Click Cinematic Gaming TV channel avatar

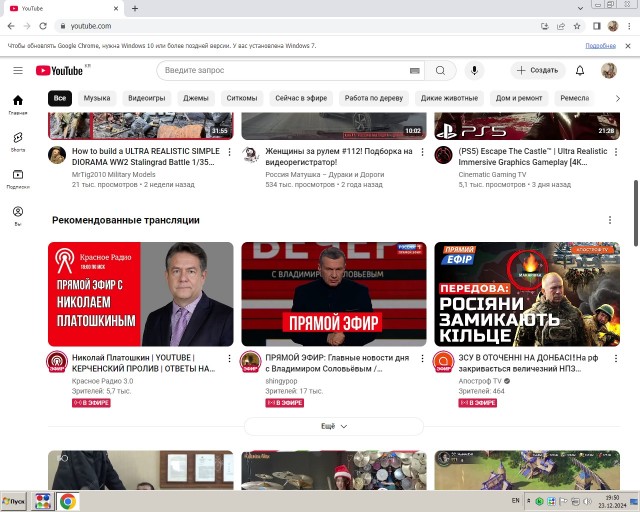443,155
